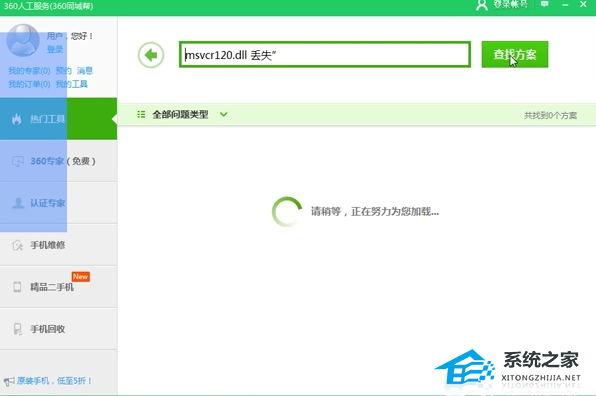Click the person icon beside 认证专家
The image size is (596, 396).
(x=17, y=203)
